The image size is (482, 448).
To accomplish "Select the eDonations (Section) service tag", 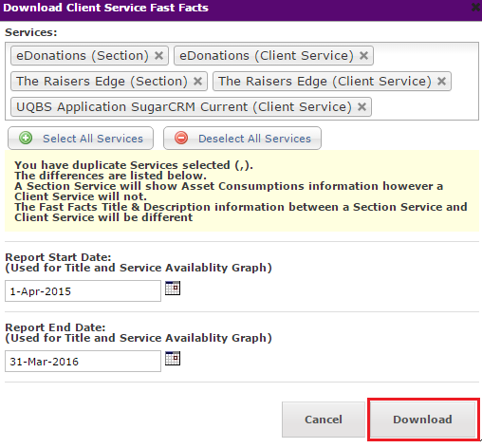I will (x=83, y=56).
